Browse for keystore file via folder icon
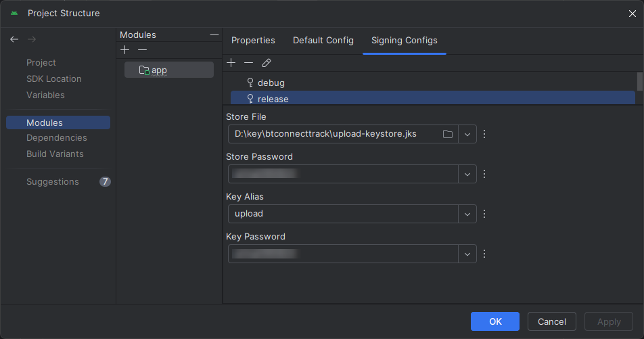Screen dimensions: 644x339 click(x=448, y=134)
